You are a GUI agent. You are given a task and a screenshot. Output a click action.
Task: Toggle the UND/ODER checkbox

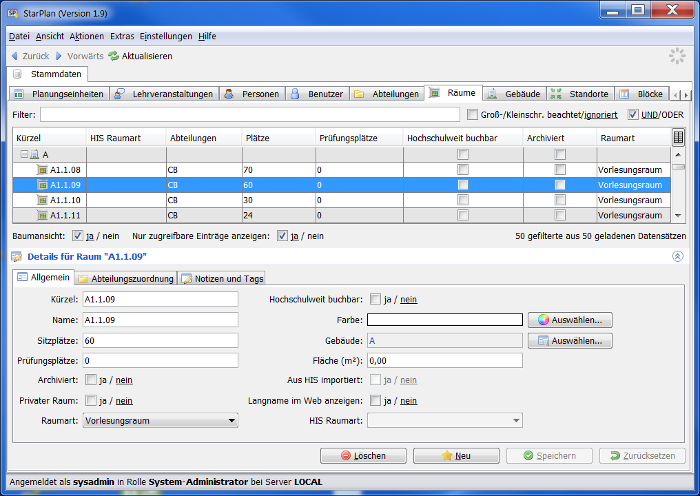pos(633,115)
